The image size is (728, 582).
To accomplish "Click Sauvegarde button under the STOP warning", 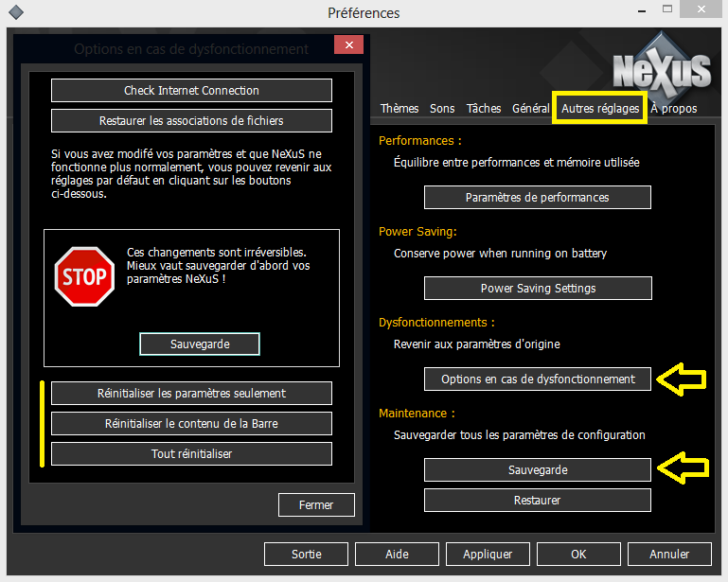I will point(200,344).
